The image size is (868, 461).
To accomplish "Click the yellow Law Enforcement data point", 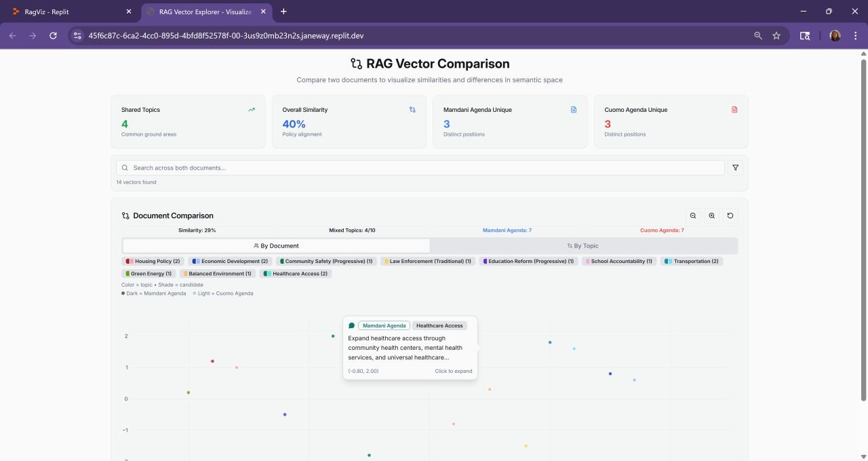I will pos(526,446).
